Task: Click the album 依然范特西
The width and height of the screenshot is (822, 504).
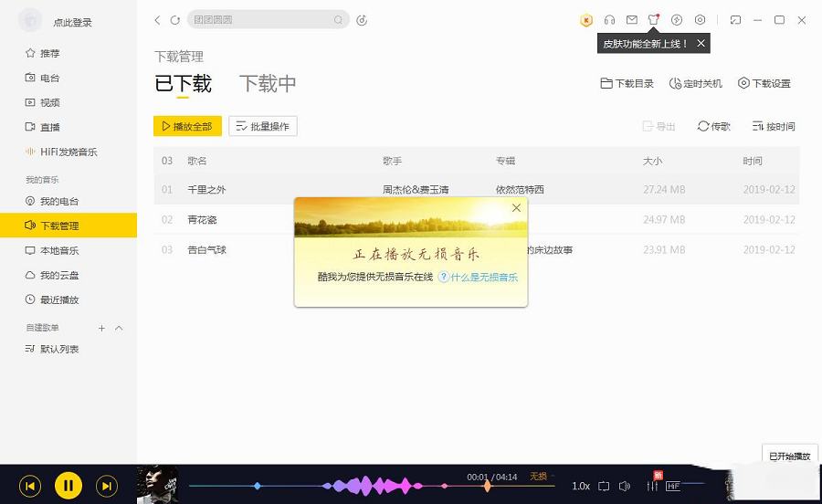Action: (x=520, y=190)
